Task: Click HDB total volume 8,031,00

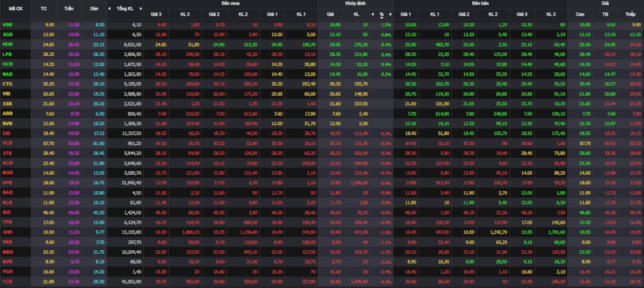Action: (133, 45)
